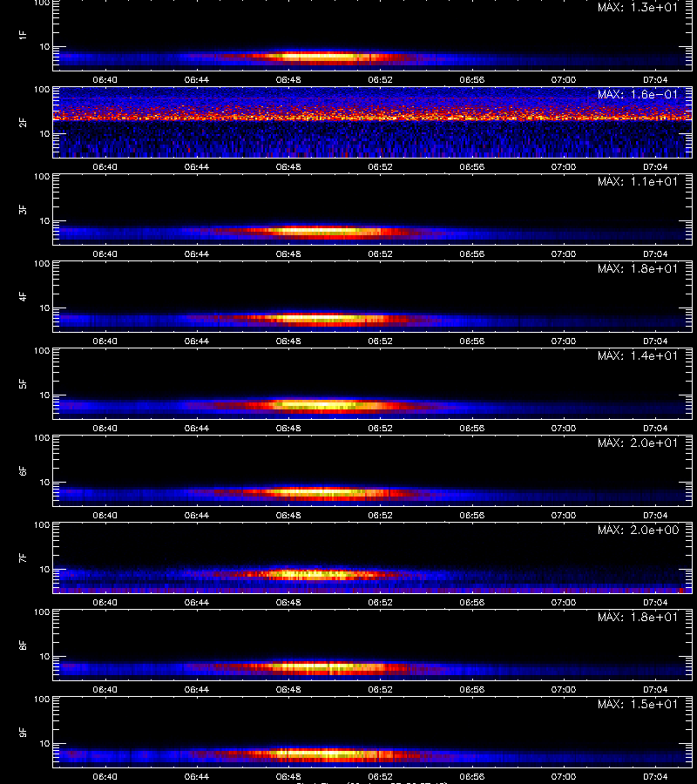Click the 1F panel axis label
This screenshot has height=784, width=697.
click(23, 35)
